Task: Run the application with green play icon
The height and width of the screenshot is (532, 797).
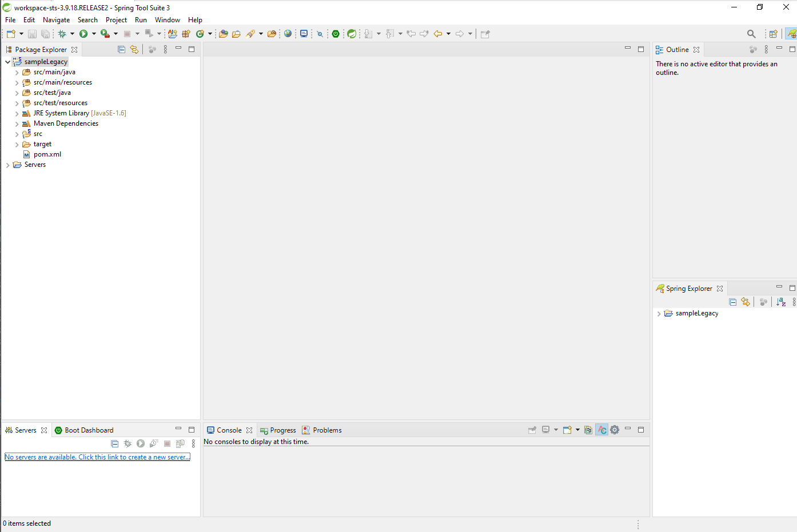Action: [x=83, y=34]
